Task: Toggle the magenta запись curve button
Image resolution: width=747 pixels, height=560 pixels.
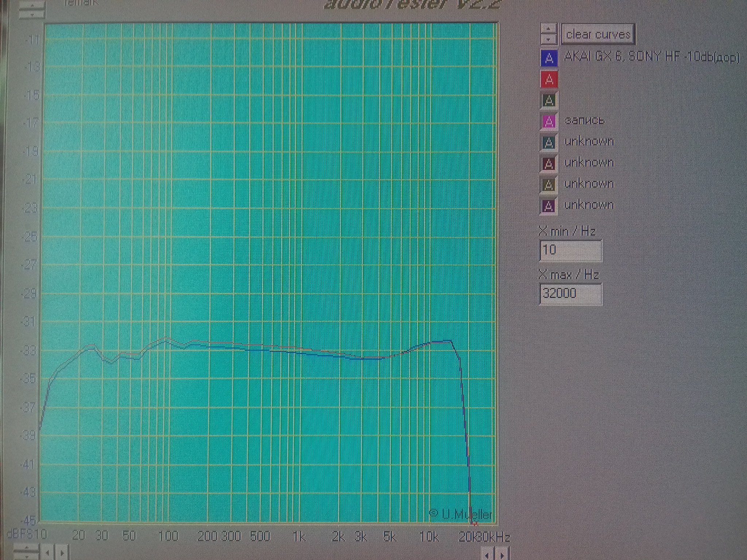Action: point(549,121)
